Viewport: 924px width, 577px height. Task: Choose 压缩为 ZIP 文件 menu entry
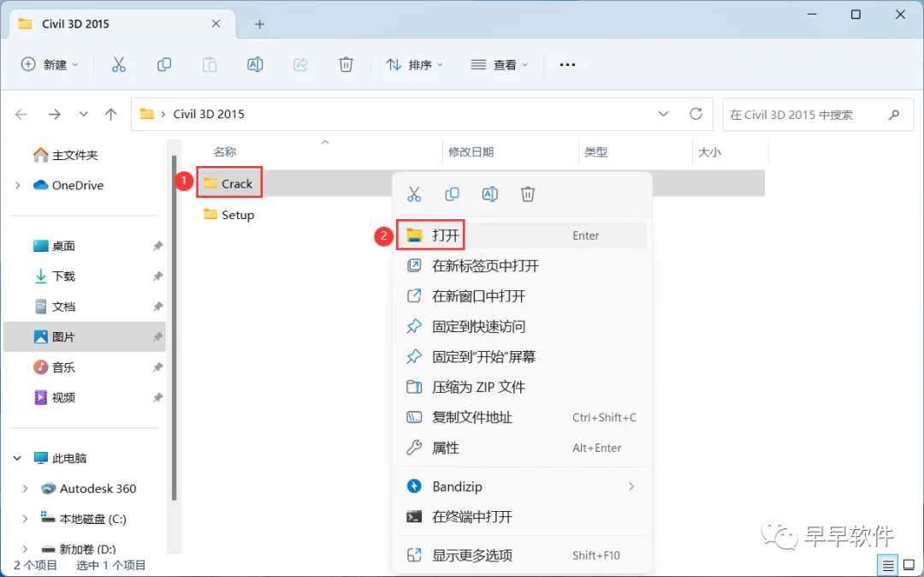(522, 387)
